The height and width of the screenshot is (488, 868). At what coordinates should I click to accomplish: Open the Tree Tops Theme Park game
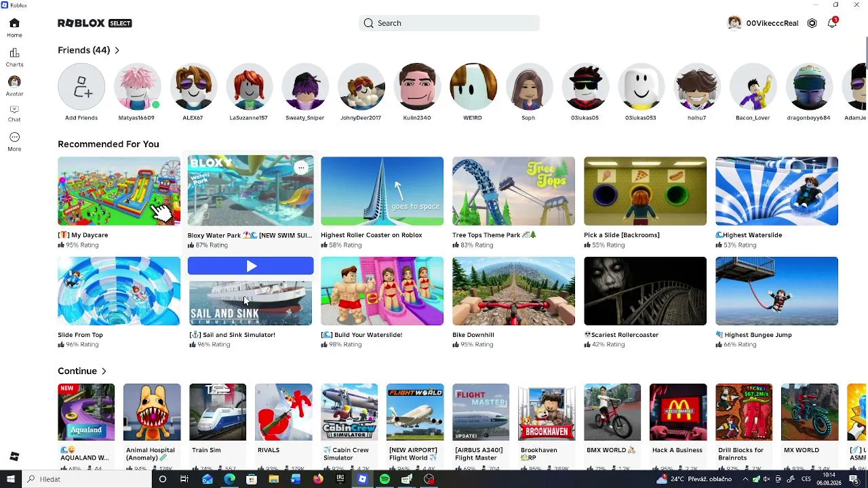(513, 191)
